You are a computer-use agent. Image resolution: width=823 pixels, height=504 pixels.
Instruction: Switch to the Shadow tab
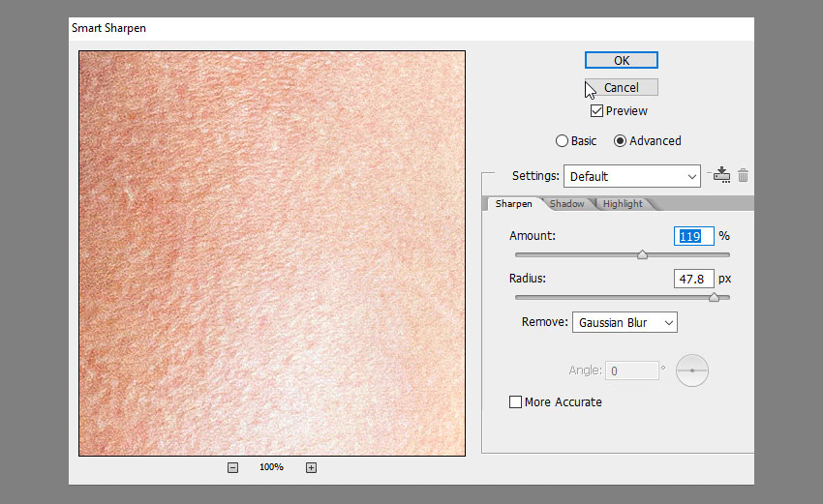tap(566, 203)
